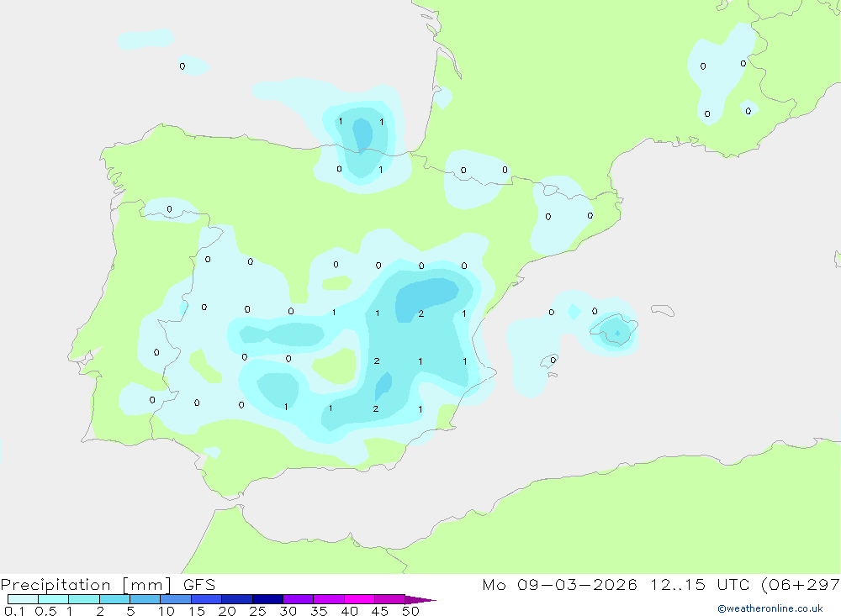Click the 'Mo 09-03-2026' date text
Viewport: 841px width, 616px height.
(560, 584)
